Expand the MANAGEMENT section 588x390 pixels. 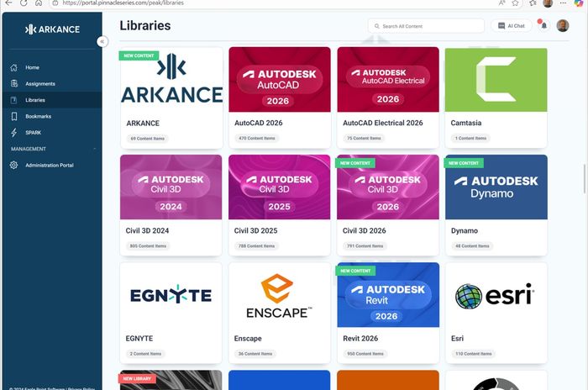(52, 149)
